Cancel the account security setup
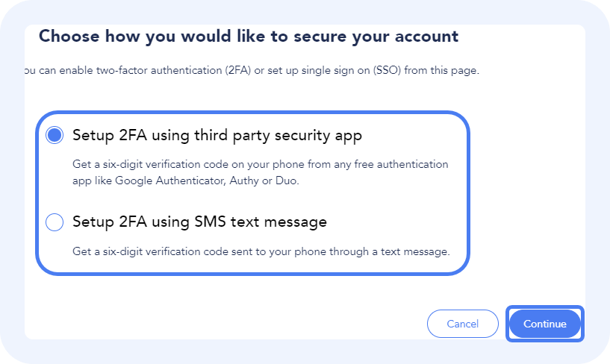 [x=462, y=324]
